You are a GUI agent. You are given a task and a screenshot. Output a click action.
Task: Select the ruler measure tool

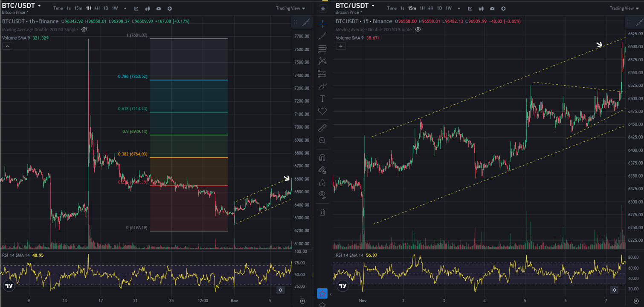(x=322, y=128)
